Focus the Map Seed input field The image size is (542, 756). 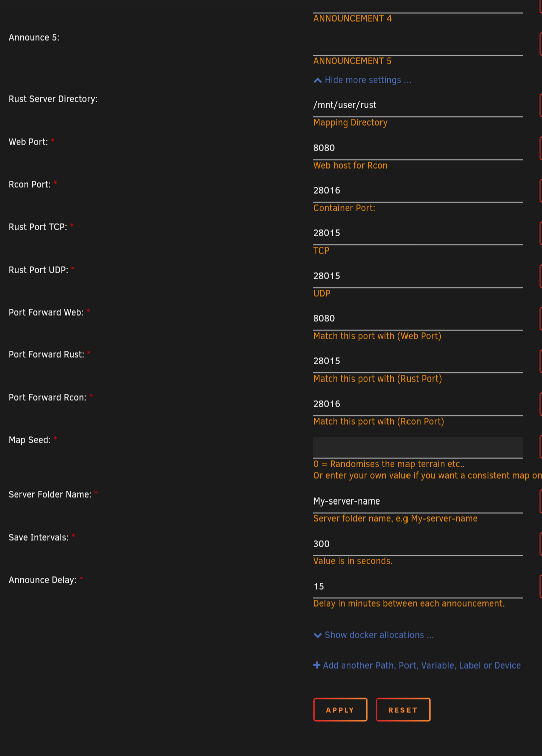[x=418, y=447]
